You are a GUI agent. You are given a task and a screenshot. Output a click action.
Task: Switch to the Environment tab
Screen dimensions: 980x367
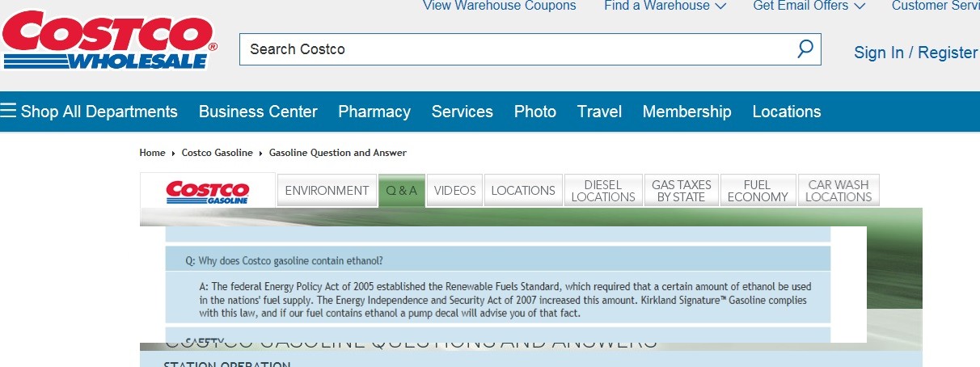327,191
